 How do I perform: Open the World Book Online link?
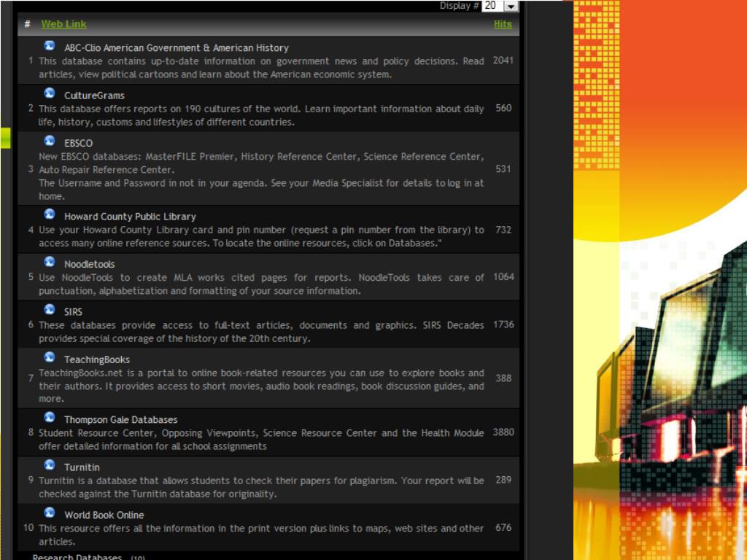click(x=104, y=515)
